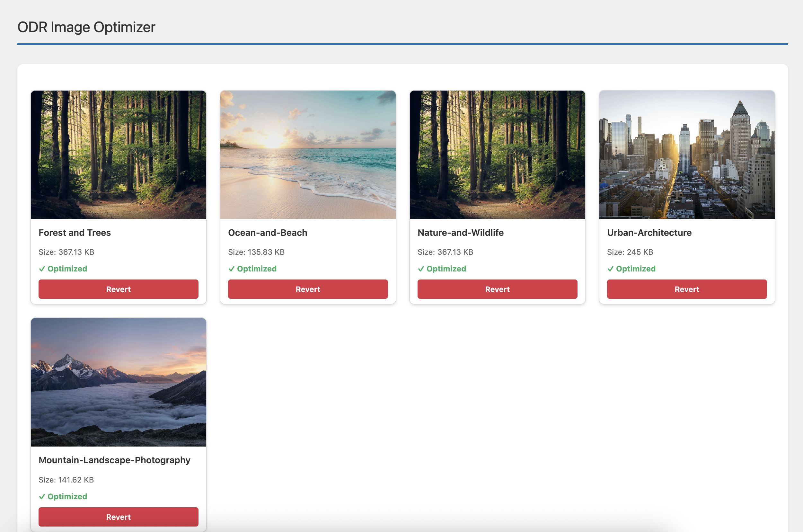The image size is (803, 532).
Task: Click the Optimized status label on Urban-Architecture
Action: pos(635,268)
